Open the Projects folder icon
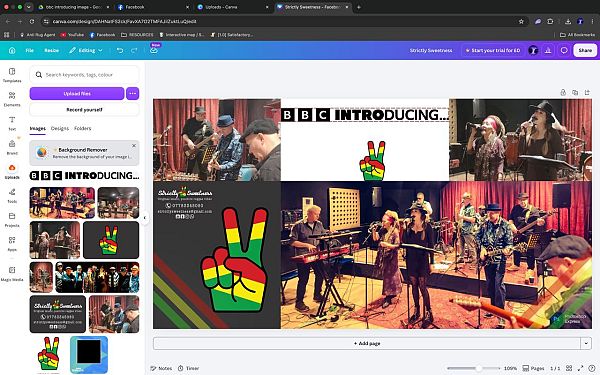The height and width of the screenshot is (375, 600). [12, 219]
